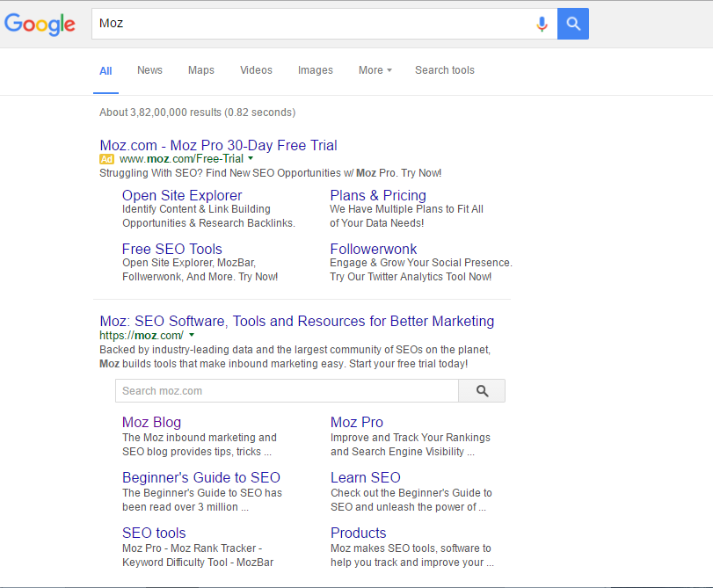
Task: Click 'The Beginner's Guide to SEO has' text
Action: coord(202,493)
